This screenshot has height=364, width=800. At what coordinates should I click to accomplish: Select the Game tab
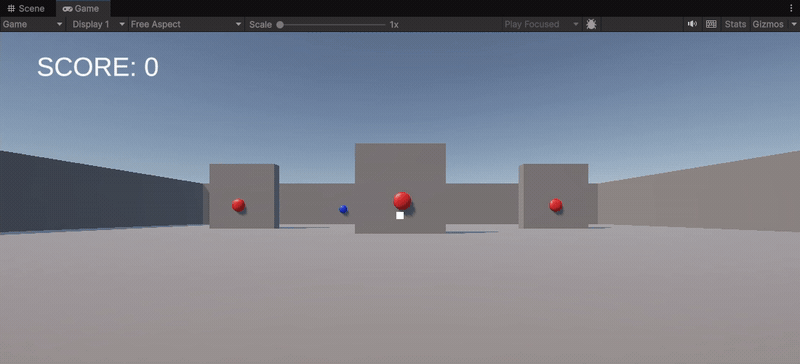point(82,8)
